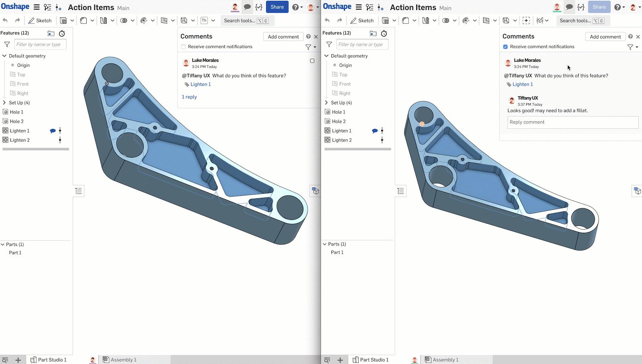Click the rollback bar below Lighten 2 in left window
This screenshot has width=642, height=364.
click(36, 149)
